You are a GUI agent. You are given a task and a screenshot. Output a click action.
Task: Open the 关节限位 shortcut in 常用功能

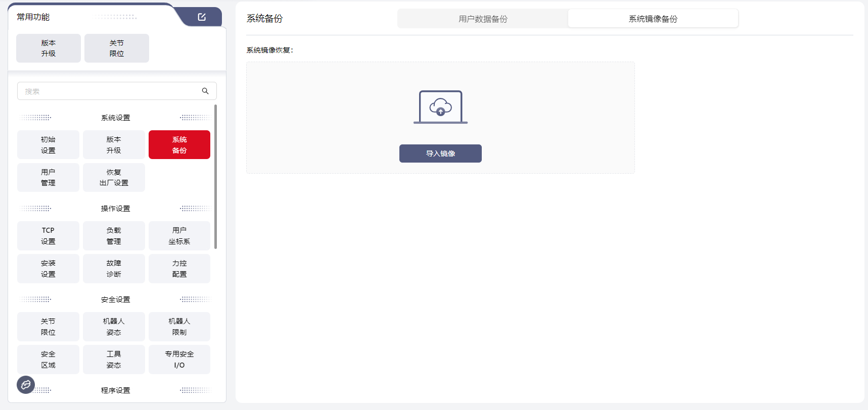pyautogui.click(x=117, y=48)
